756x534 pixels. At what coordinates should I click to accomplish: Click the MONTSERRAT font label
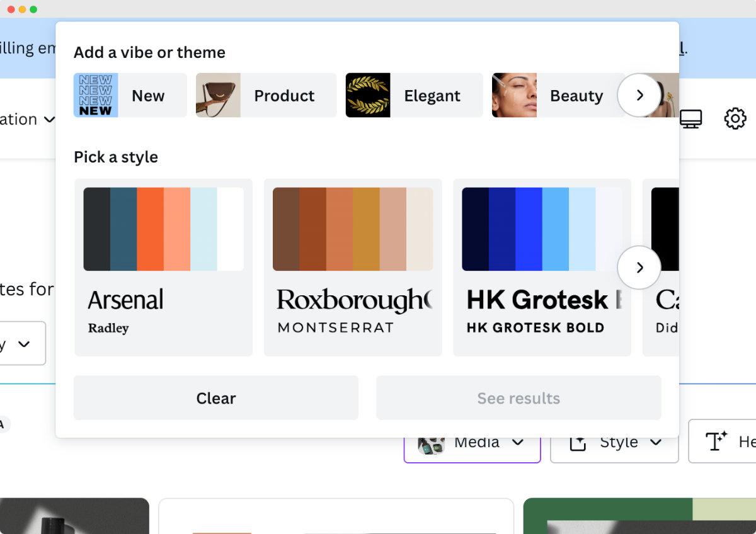[336, 327]
